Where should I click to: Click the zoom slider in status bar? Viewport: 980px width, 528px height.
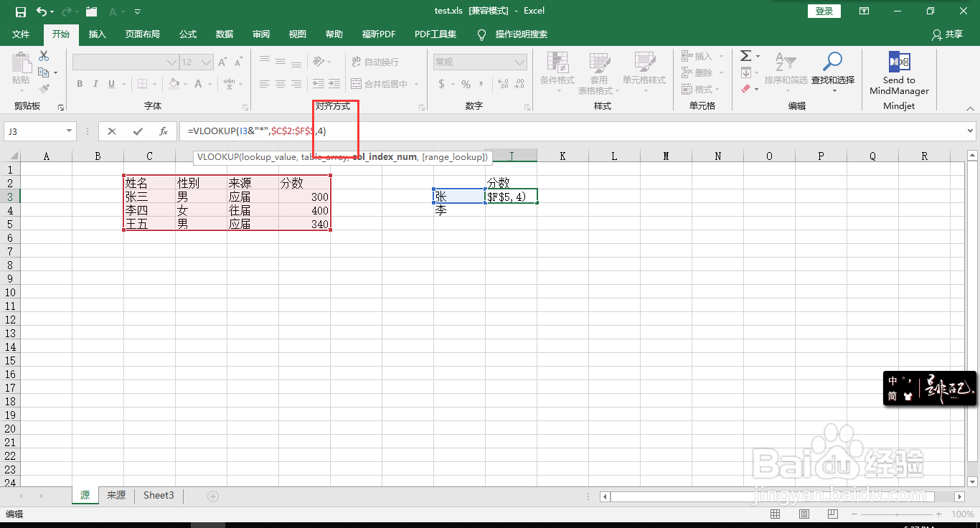click(x=897, y=514)
